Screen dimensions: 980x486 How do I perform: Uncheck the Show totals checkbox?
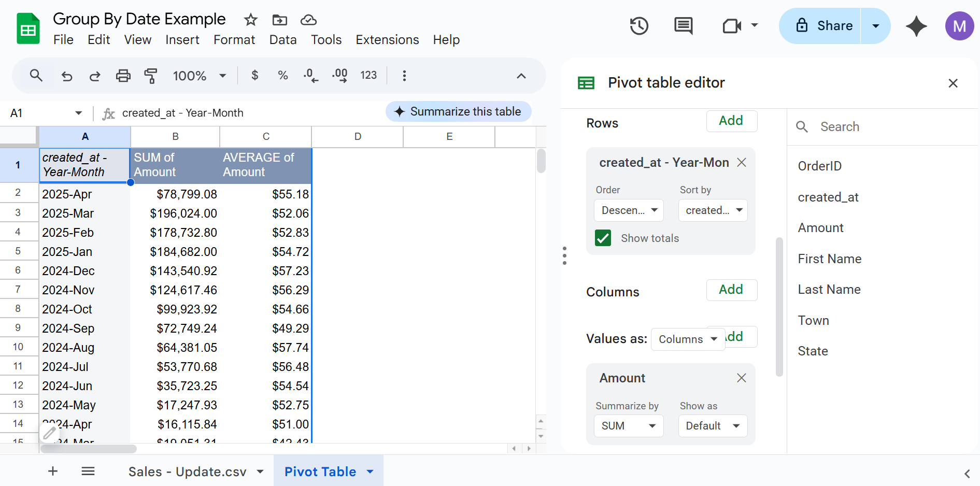click(x=603, y=238)
